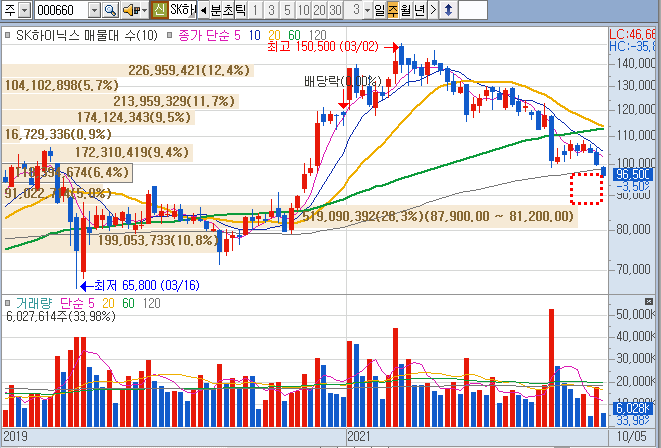The height and width of the screenshot is (448, 661).
Task: Click the 213,959,329(11.7%) volume profile bar
Action: pos(121,102)
